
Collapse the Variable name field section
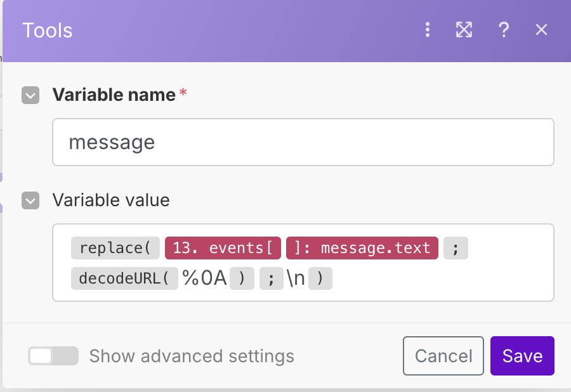click(x=30, y=95)
